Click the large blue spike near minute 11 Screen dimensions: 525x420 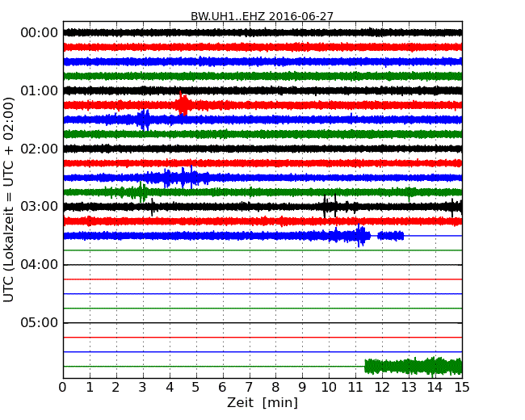click(x=360, y=236)
